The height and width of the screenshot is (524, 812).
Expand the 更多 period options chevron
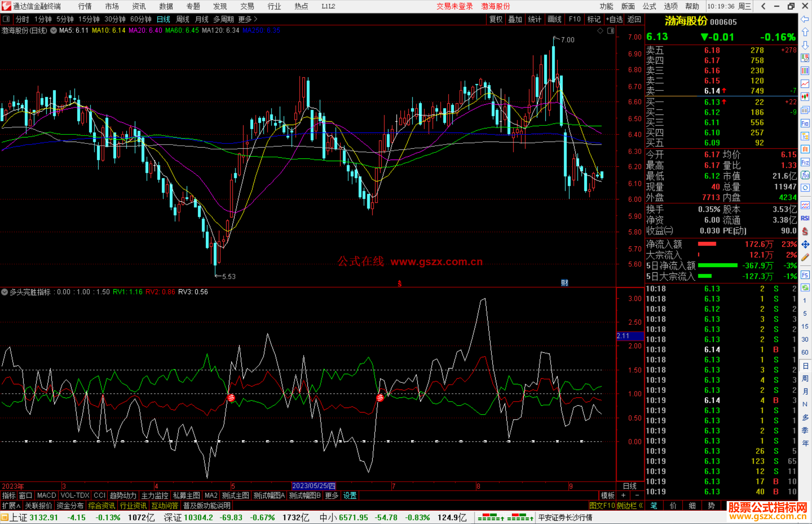click(x=256, y=19)
